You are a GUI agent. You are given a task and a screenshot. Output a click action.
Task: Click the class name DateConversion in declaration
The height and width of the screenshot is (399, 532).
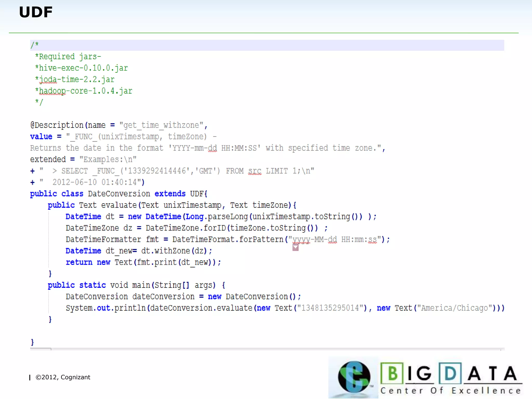pyautogui.click(x=119, y=194)
